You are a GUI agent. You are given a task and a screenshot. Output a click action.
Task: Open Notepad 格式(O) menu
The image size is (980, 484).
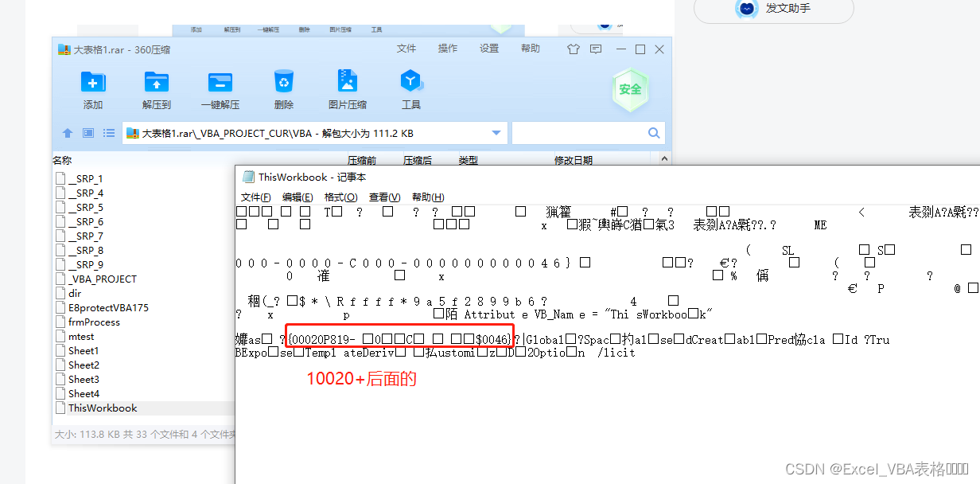pos(340,197)
